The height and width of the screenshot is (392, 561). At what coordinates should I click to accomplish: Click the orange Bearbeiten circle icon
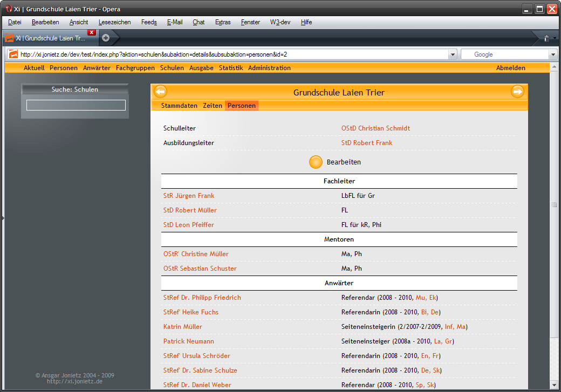click(x=316, y=162)
